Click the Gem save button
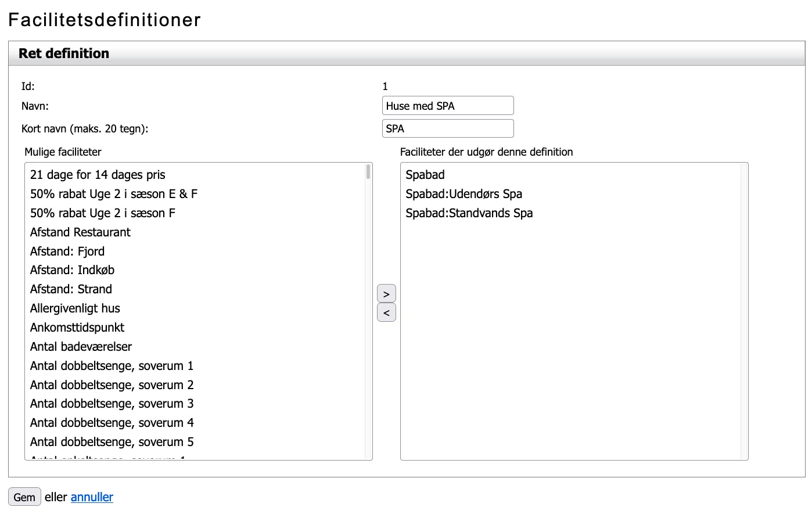812x514 pixels. [x=24, y=497]
